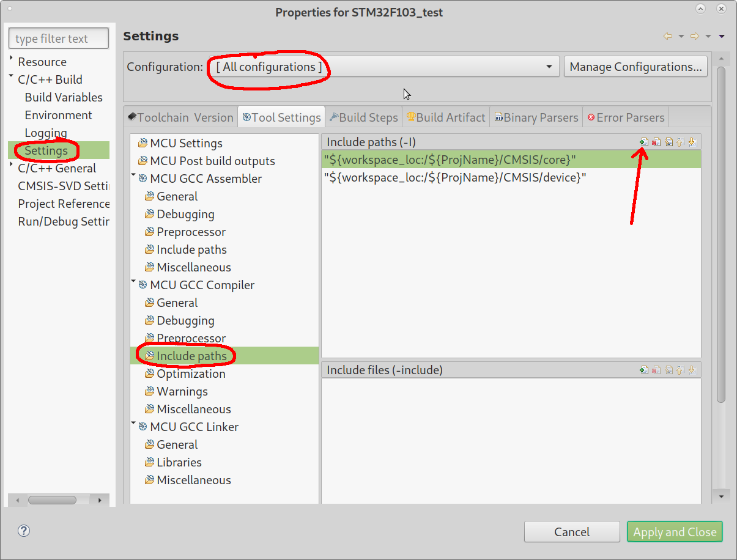Open the dark view menu triangle

point(722,37)
